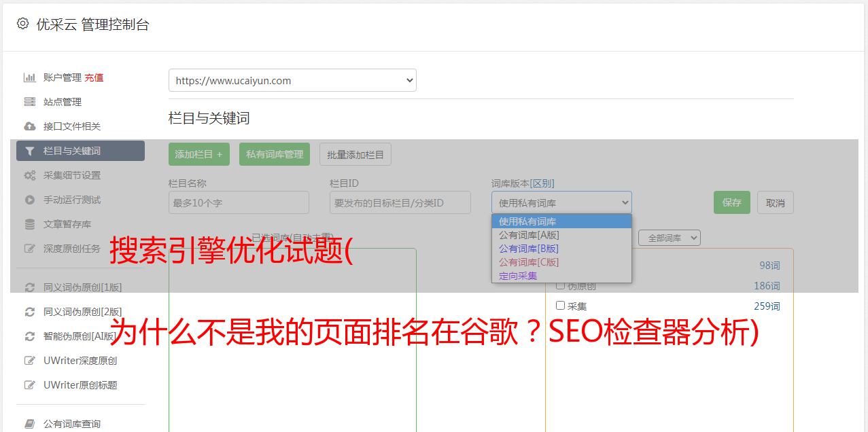The image size is (868, 432).
Task: Focus the 栏目名称 input field
Action: (x=239, y=202)
